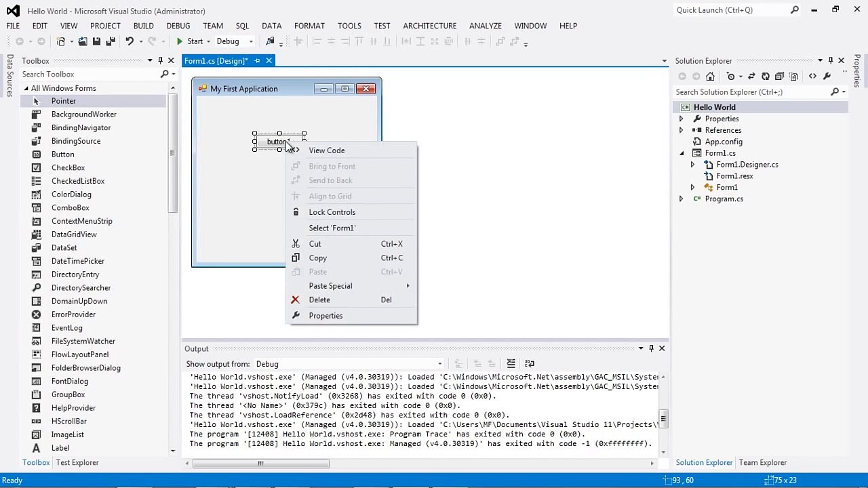Image resolution: width=868 pixels, height=488 pixels.
Task: Click View Code icon in Solution Explorer
Action: pos(812,76)
